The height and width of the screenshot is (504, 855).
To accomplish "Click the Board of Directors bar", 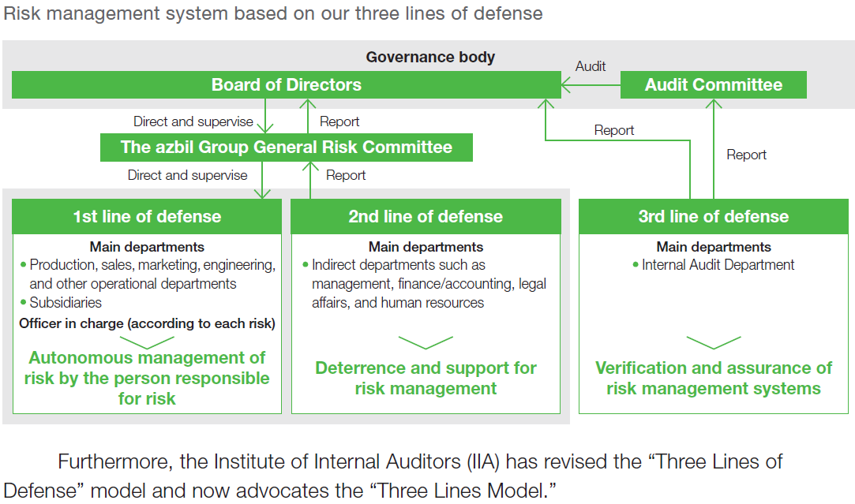I will pos(286,84).
